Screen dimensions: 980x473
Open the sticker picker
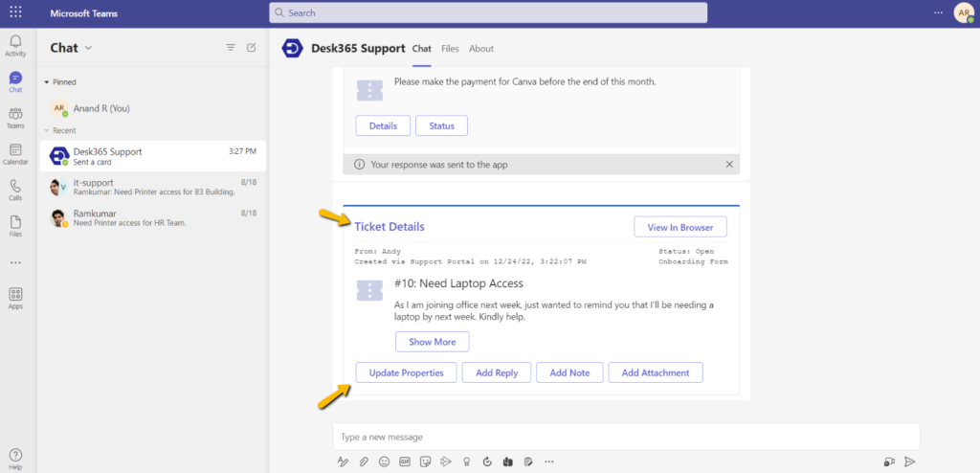click(x=426, y=462)
